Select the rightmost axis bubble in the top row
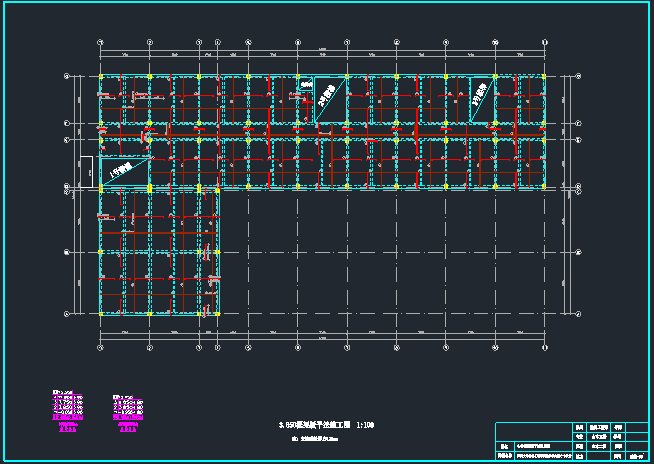This screenshot has width=654, height=464. coord(543,43)
